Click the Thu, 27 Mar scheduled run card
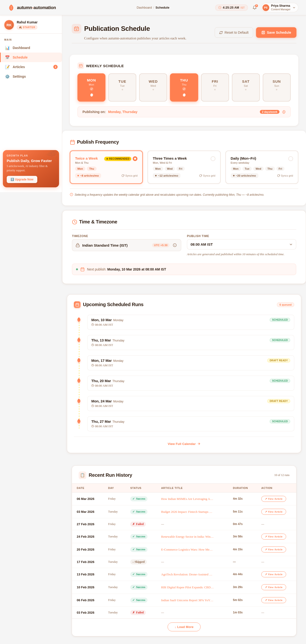 (191, 424)
